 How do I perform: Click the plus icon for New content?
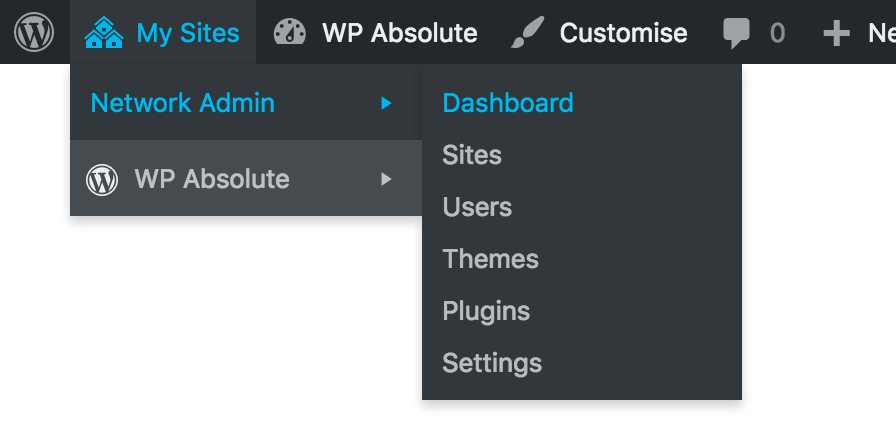(837, 33)
